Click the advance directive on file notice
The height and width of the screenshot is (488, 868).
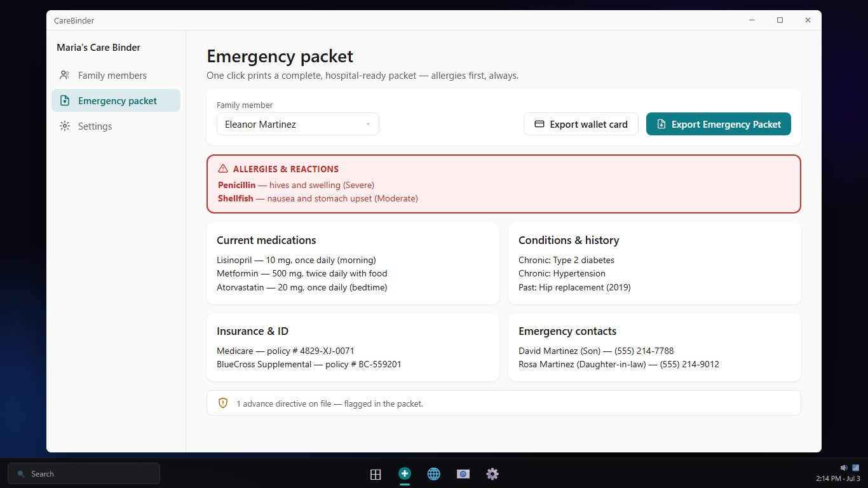[503, 403]
